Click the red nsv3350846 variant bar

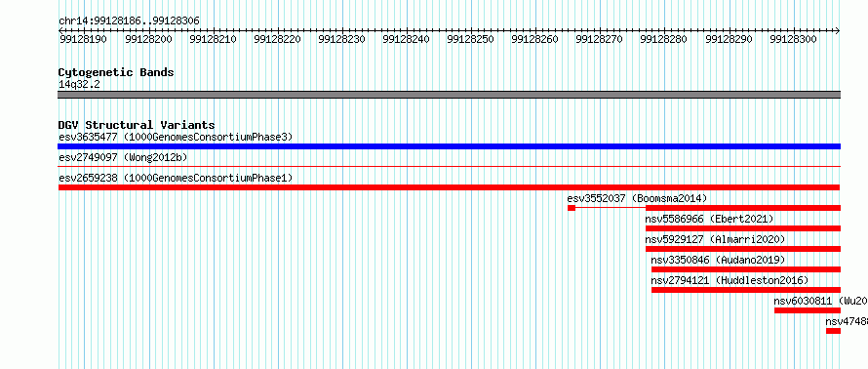(746, 269)
